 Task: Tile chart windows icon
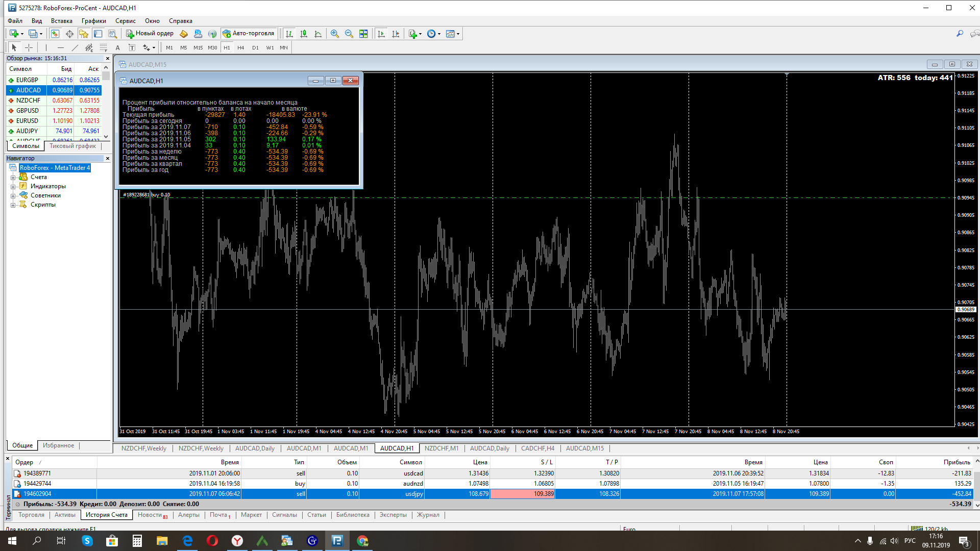(x=363, y=34)
